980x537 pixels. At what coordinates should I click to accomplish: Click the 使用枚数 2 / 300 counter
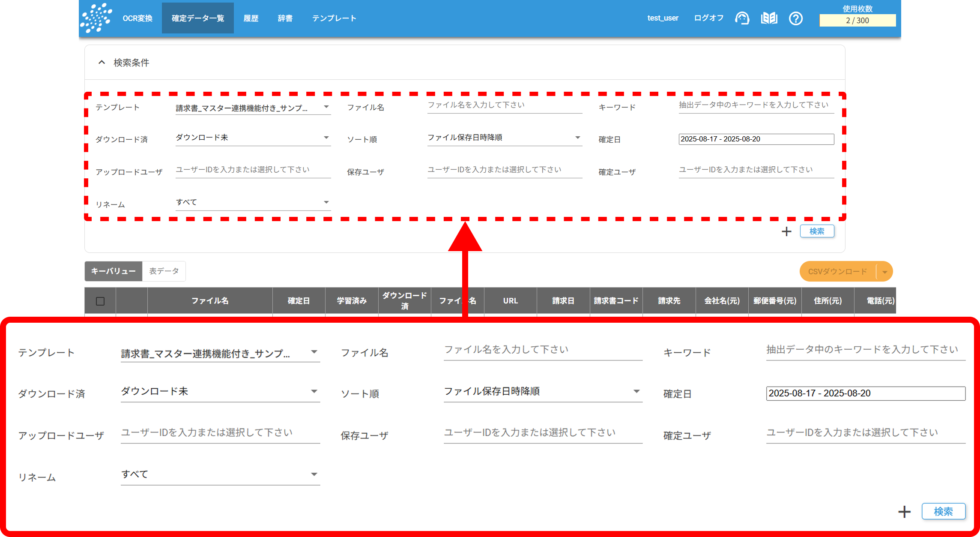[x=857, y=20]
